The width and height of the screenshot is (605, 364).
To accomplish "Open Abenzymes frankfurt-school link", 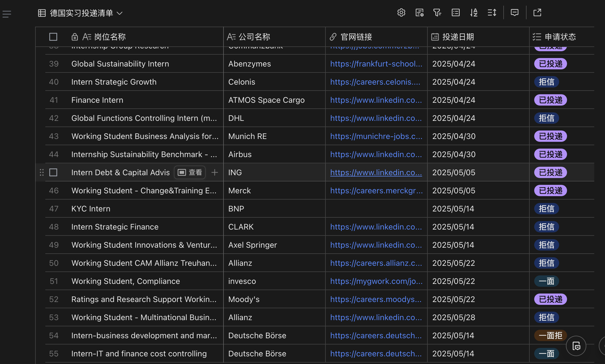I will [x=376, y=64].
